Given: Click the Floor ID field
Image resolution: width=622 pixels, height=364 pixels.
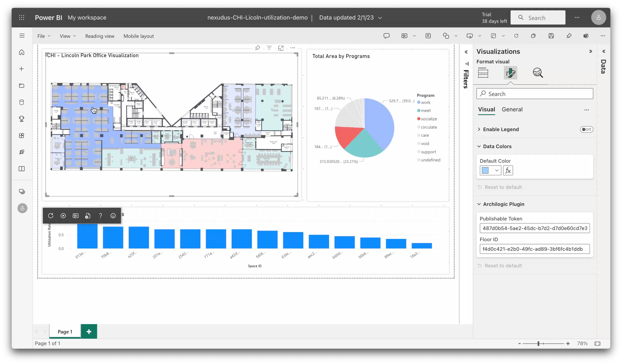Looking at the screenshot, I should pyautogui.click(x=535, y=249).
